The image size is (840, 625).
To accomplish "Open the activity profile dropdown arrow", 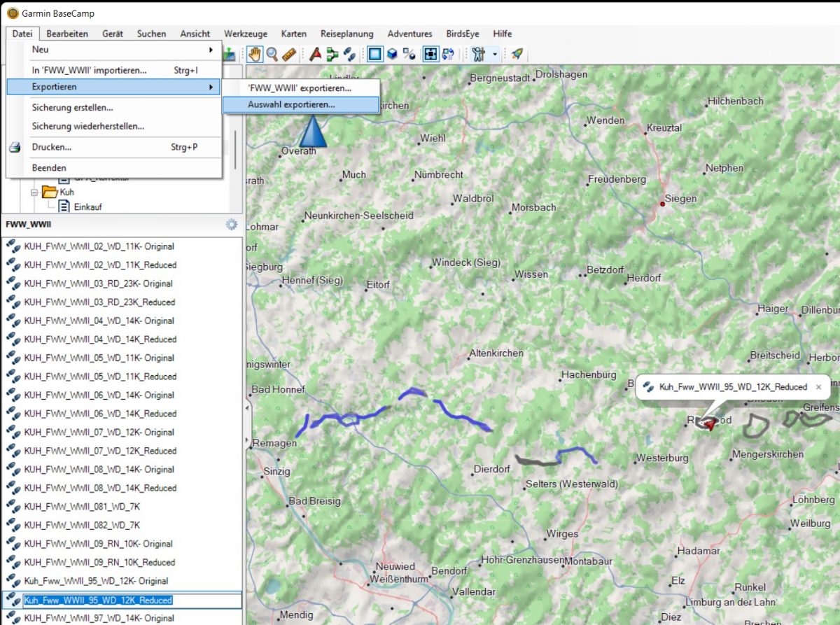I will [x=495, y=54].
